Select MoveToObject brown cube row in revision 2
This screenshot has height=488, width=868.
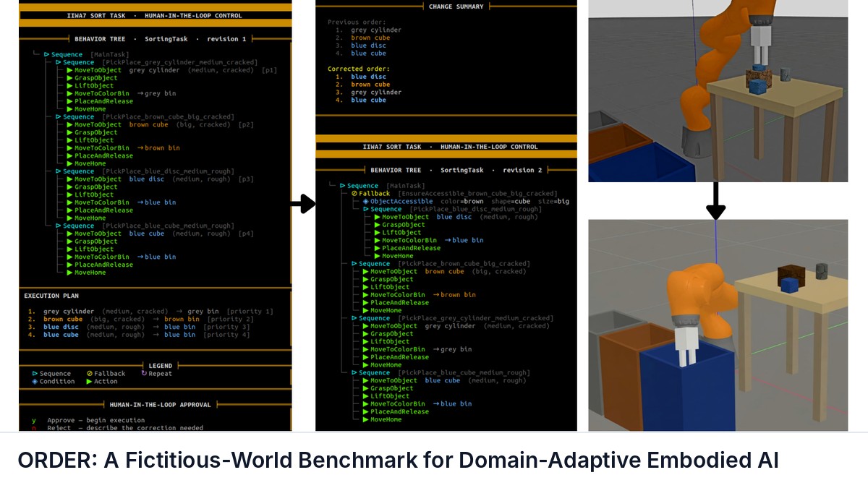click(444, 272)
